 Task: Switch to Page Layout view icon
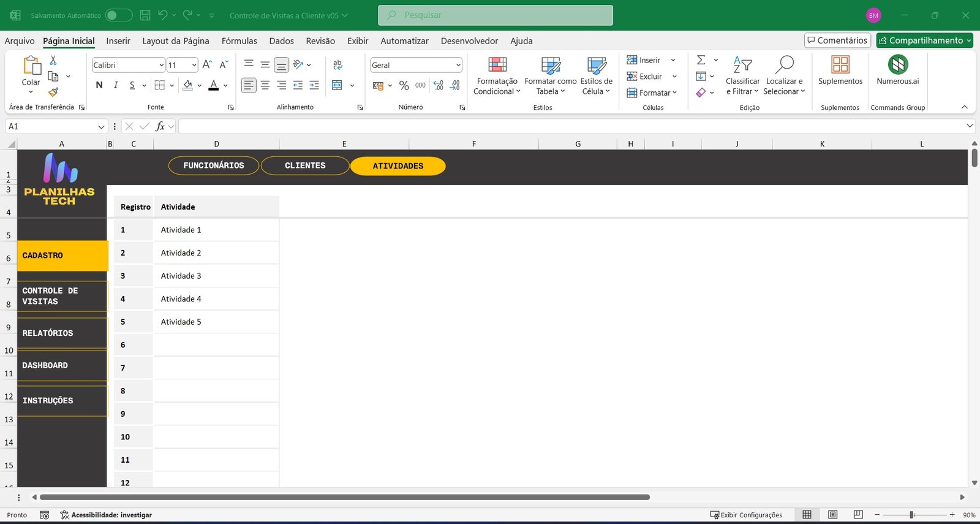point(833,515)
